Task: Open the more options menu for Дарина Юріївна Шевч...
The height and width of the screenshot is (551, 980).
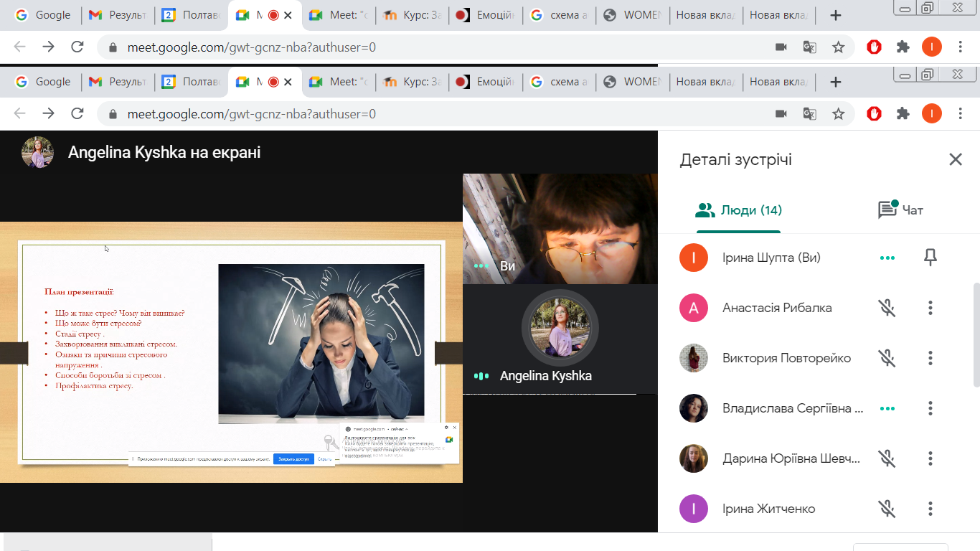Action: pos(930,458)
